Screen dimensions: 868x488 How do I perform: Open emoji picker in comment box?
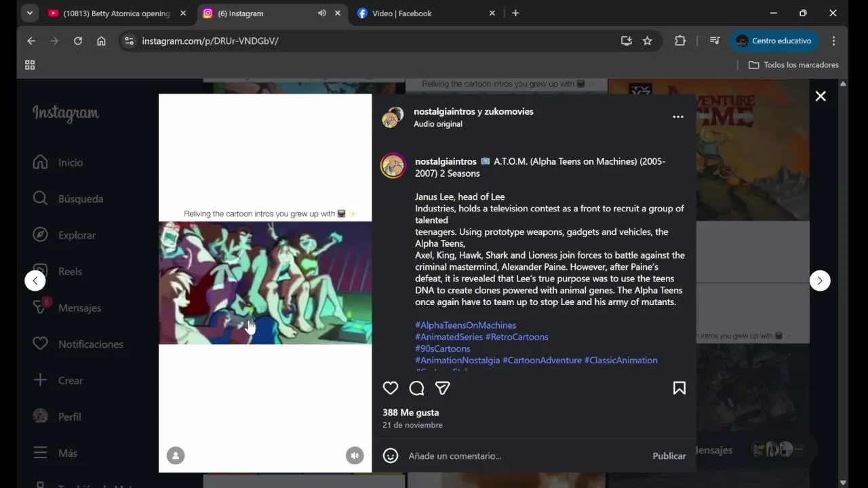[x=391, y=455]
